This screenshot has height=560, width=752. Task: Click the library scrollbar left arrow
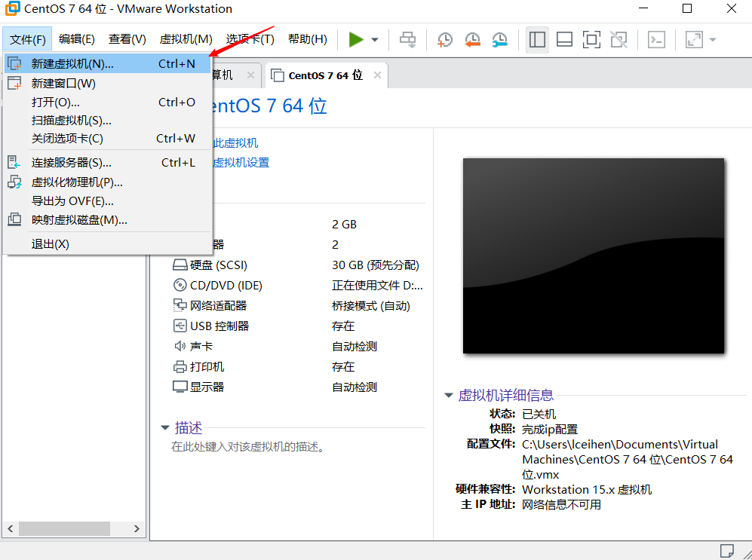click(11, 529)
